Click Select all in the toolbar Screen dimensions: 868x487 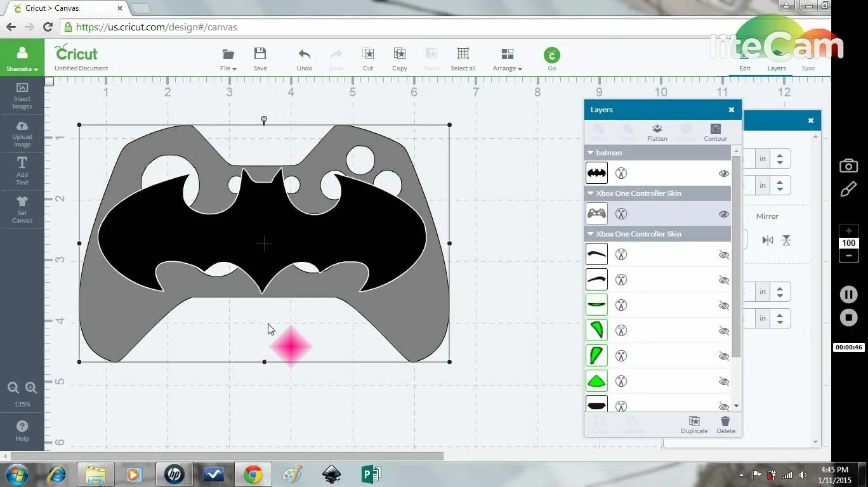463,59
